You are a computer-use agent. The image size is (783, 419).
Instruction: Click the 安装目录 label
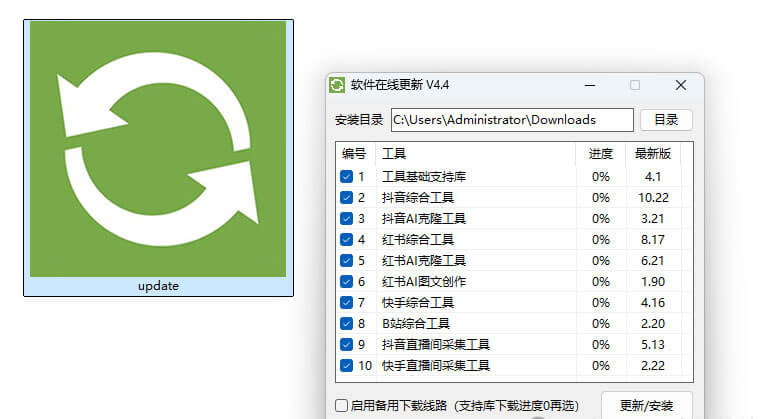[359, 120]
